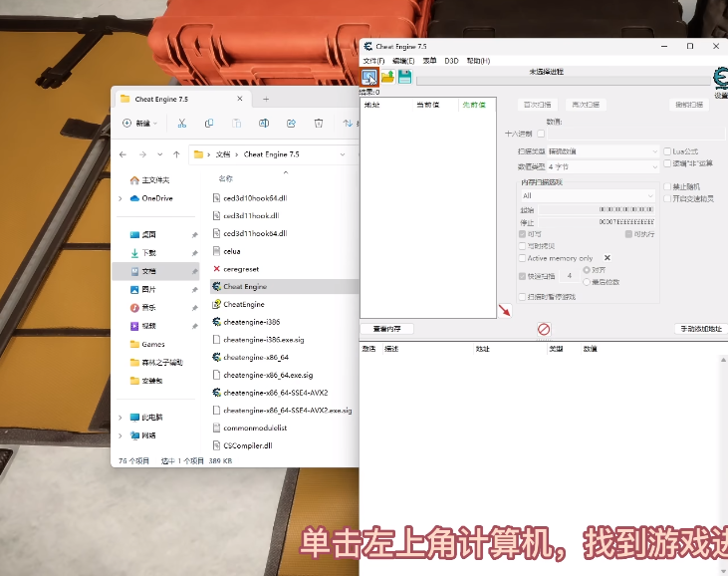
Task: Click the Rename icon in Explorer toolbar
Action: coord(264,124)
